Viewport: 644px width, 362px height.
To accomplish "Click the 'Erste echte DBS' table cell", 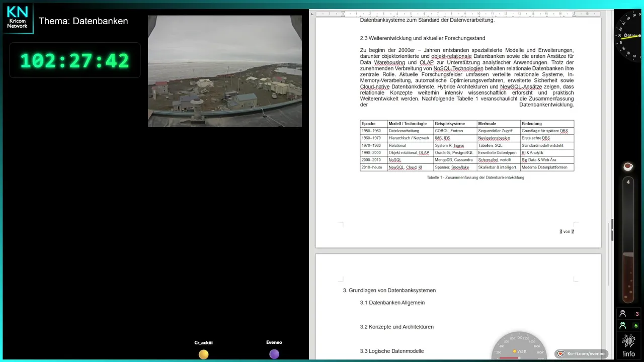I will 547,138.
